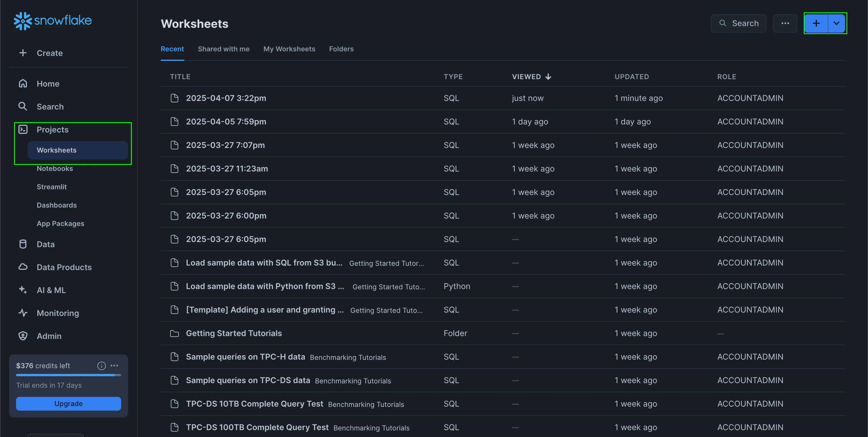Click the sidebar Search magnifier icon
868x437 pixels.
click(x=23, y=106)
